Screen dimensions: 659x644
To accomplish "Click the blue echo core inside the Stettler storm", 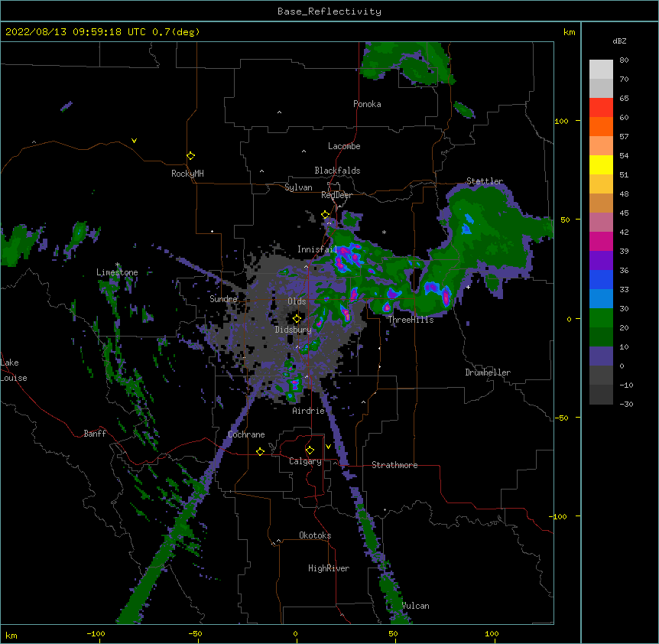I will point(467,224).
